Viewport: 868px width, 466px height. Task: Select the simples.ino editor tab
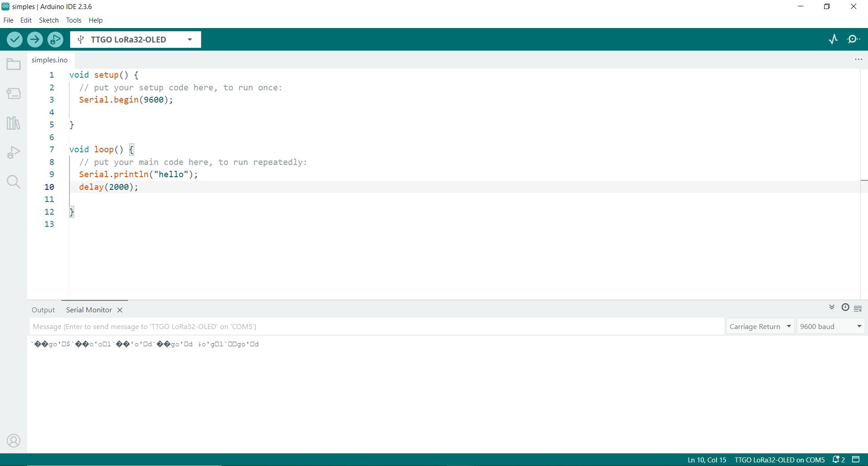[50, 60]
